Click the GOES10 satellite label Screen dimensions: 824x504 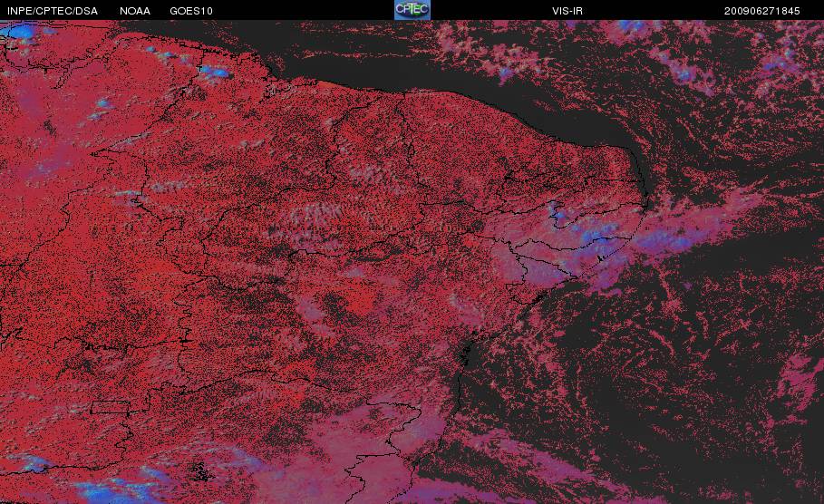click(191, 11)
